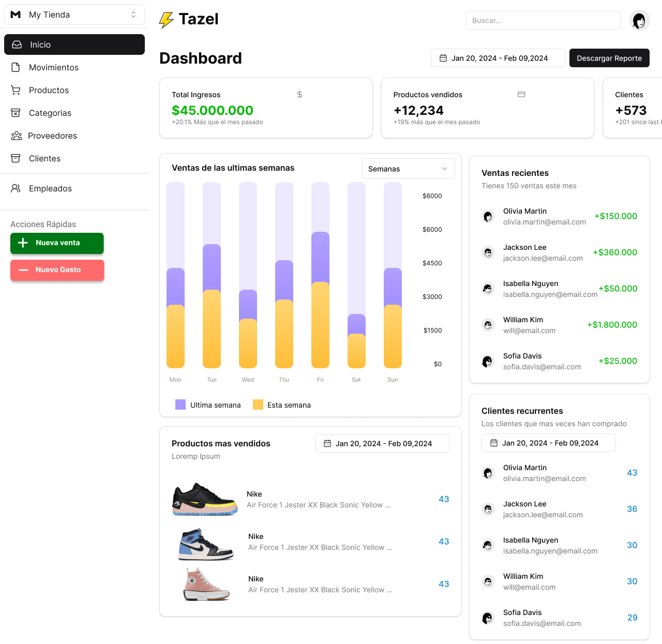Click the +573 Clientes value
Image resolution: width=662 pixels, height=644 pixels.
(x=631, y=110)
